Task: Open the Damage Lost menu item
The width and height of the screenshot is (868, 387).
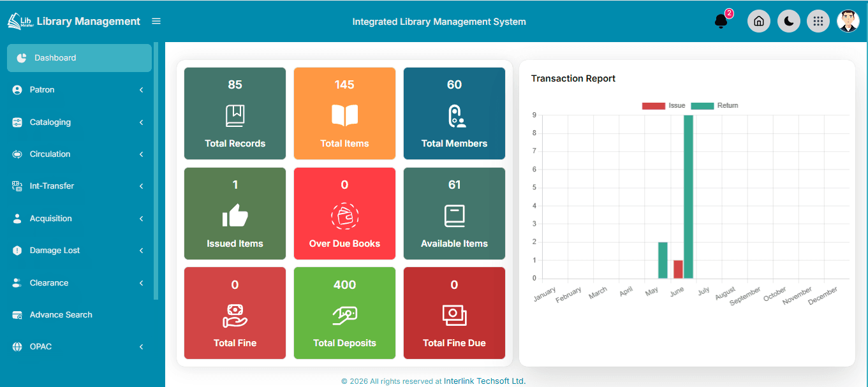Action: 78,251
